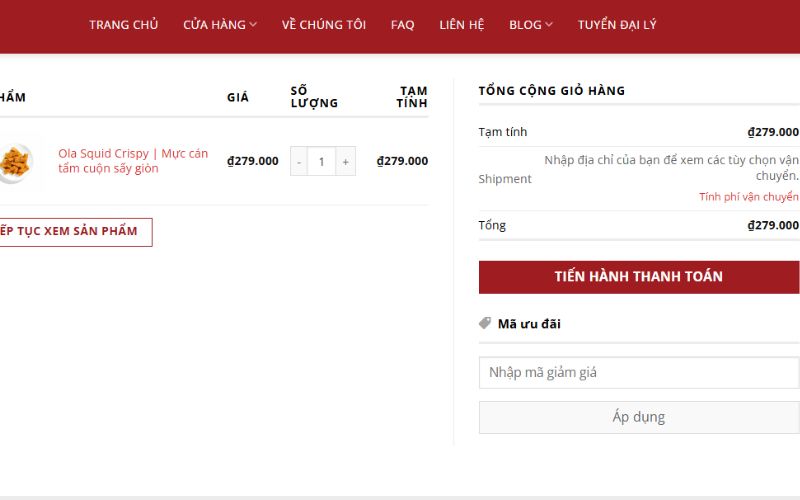Viewport: 800px width, 500px height.
Task: Click the chevron arrow next to BLOG
Action: (549, 25)
